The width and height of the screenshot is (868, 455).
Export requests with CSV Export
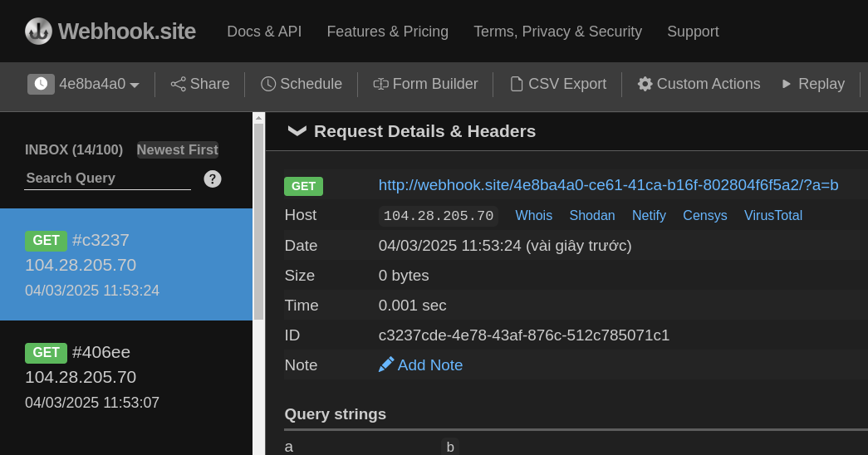click(557, 84)
